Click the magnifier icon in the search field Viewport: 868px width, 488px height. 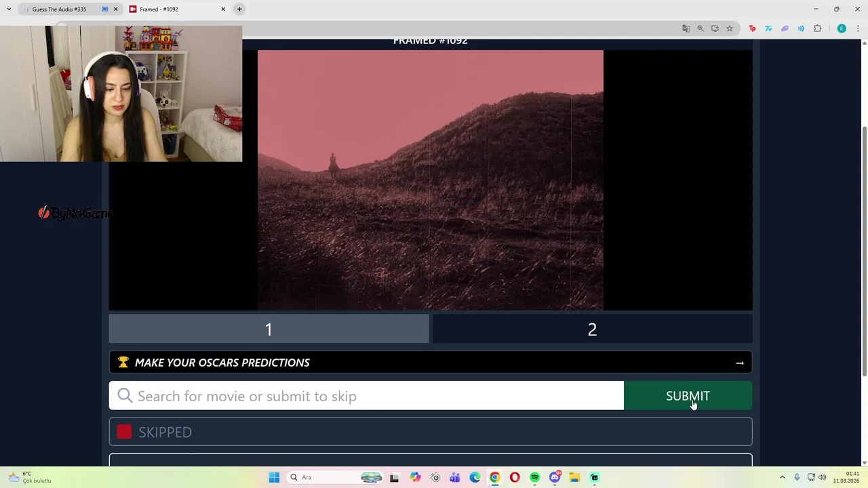point(125,396)
